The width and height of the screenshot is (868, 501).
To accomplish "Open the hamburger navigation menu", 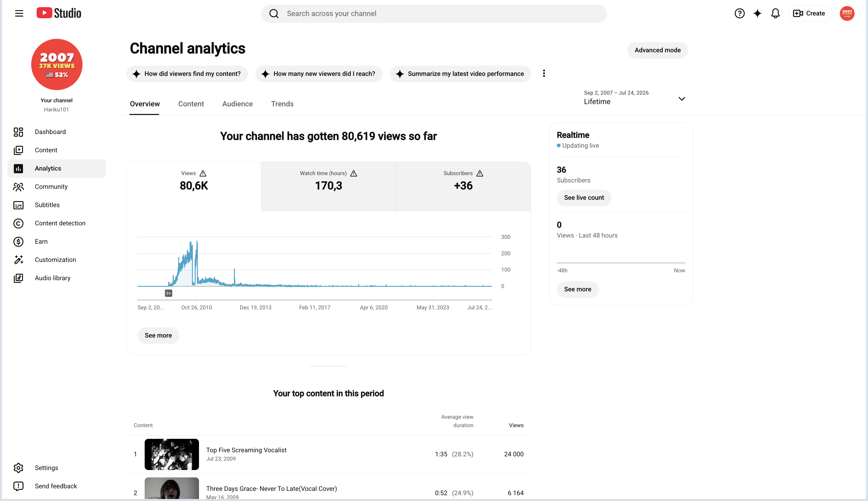I will pos(19,13).
